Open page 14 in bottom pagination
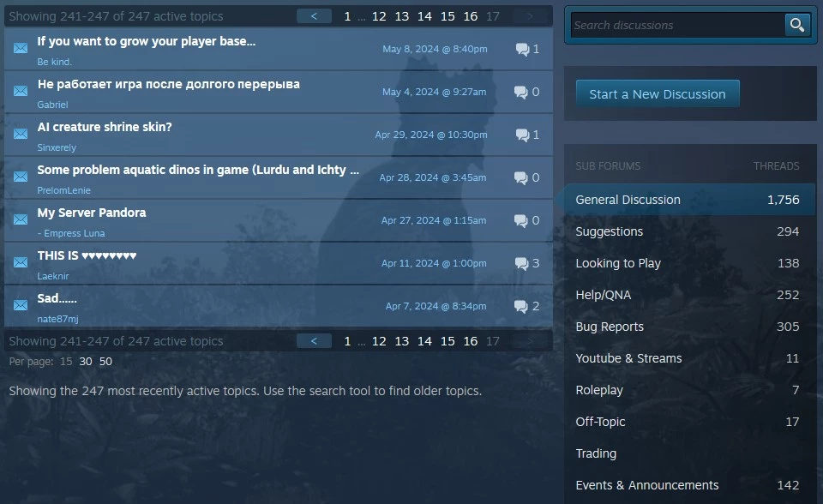 coord(424,341)
